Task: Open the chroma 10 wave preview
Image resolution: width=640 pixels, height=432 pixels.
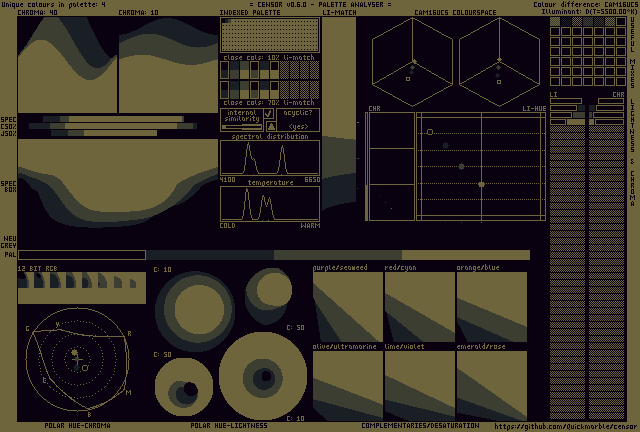Action: 168,65
